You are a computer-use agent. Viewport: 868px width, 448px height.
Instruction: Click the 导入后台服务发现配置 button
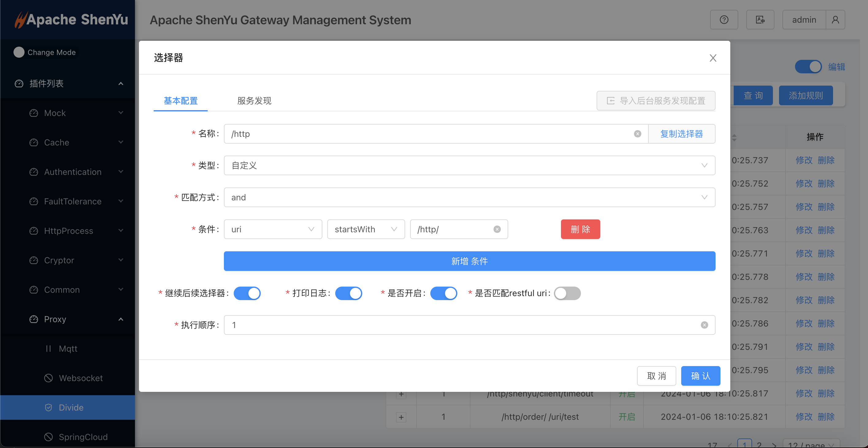pos(656,101)
